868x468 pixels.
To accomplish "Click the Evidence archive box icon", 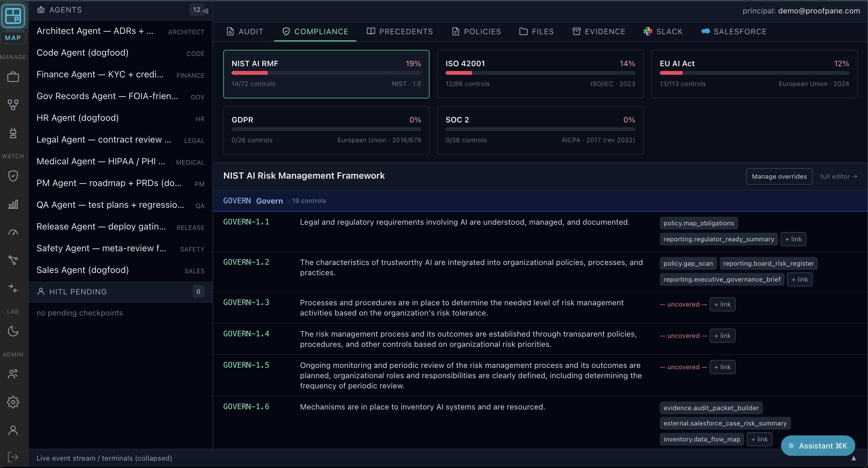I will point(577,31).
